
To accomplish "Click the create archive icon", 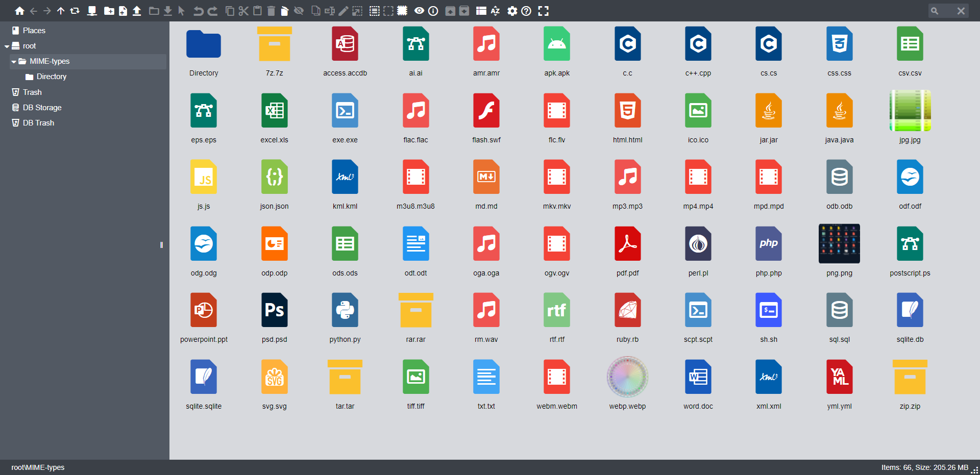I will click(x=464, y=11).
